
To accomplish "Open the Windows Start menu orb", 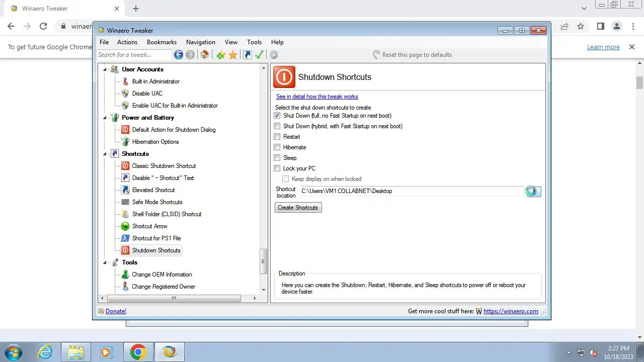I will (x=14, y=352).
